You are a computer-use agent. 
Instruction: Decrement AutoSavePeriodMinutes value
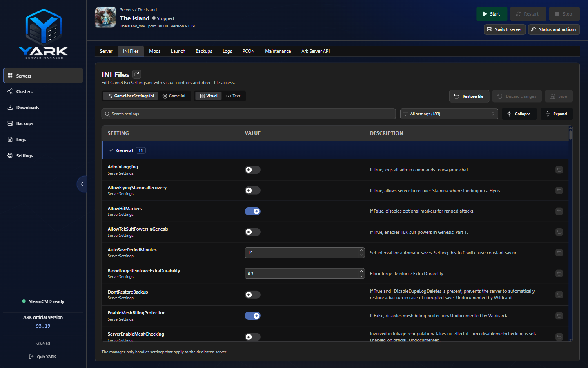[361, 255]
